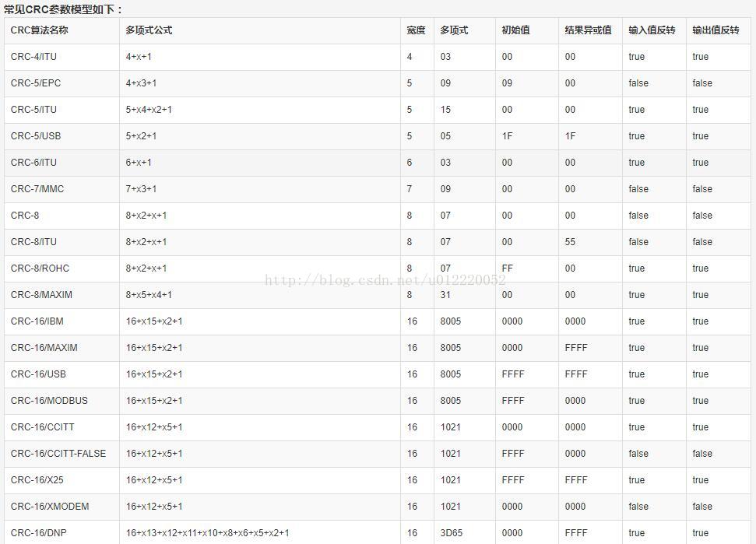Viewport: 756px width, 544px height.
Task: Click the polynomial value 05
Action: tap(445, 136)
